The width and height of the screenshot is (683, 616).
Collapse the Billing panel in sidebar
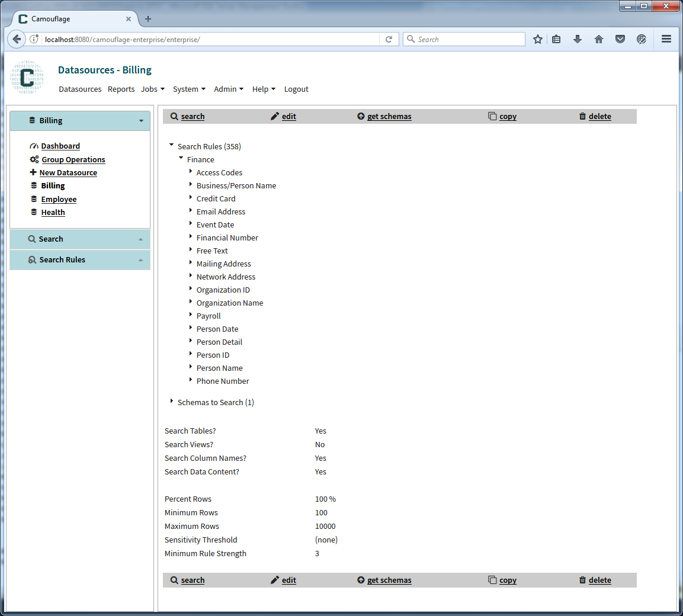click(141, 120)
